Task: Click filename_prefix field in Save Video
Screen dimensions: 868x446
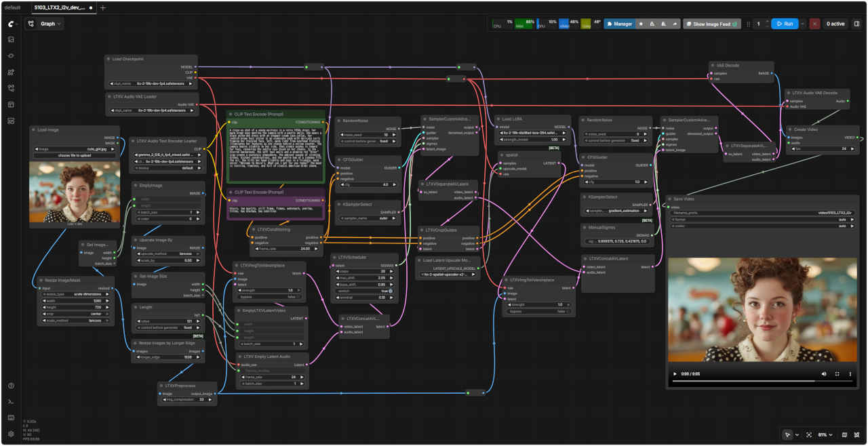Action: point(762,212)
